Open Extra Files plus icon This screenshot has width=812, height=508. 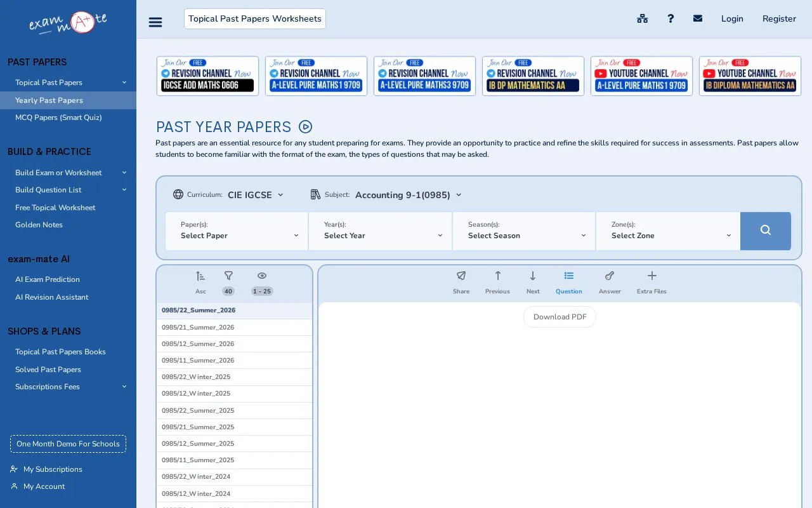pos(652,282)
